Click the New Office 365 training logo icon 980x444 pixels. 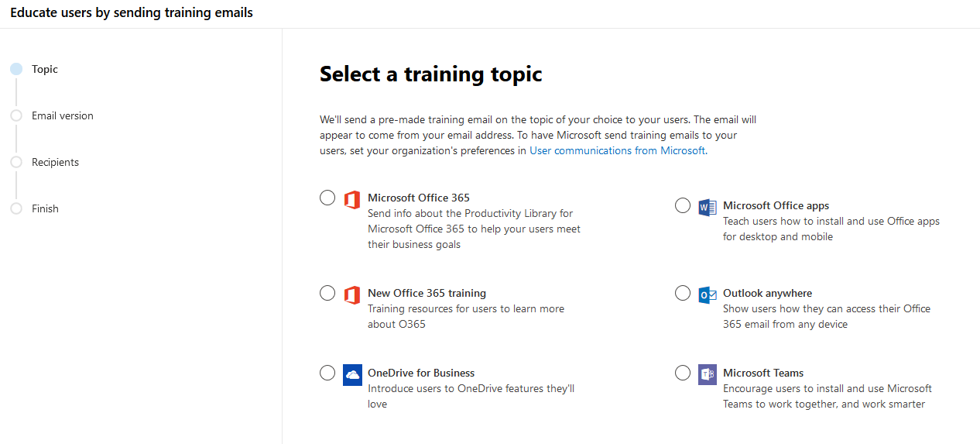352,294
